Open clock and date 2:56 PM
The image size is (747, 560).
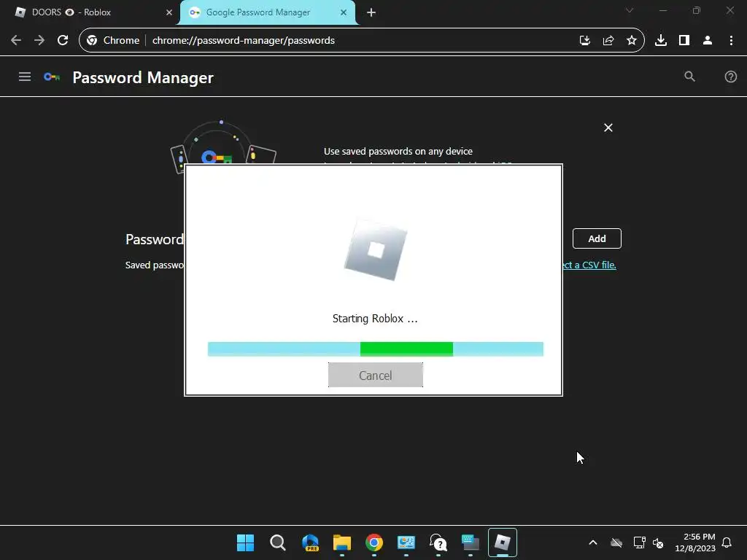[x=695, y=542]
